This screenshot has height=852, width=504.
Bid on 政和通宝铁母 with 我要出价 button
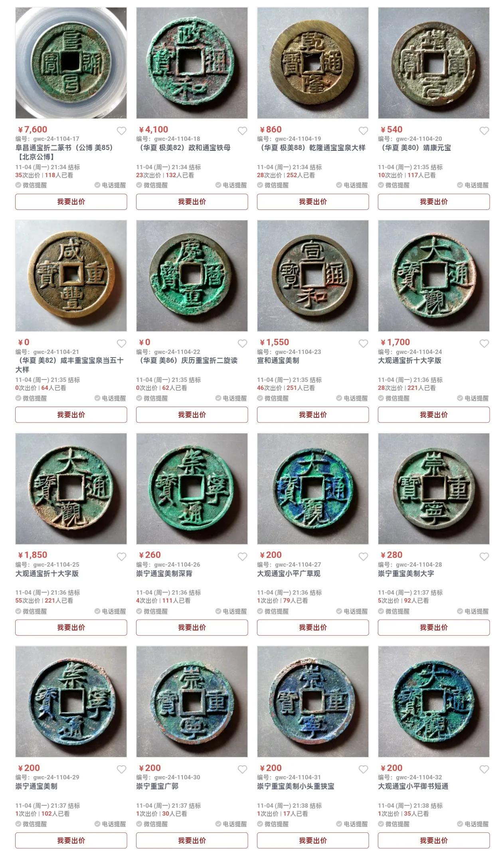tap(192, 202)
